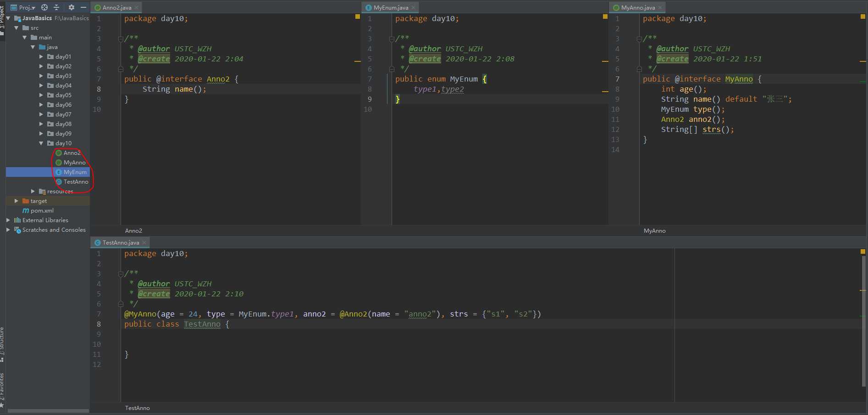The height and width of the screenshot is (415, 868).
Task: Select Anno2 annotation file in tree
Action: (x=68, y=153)
